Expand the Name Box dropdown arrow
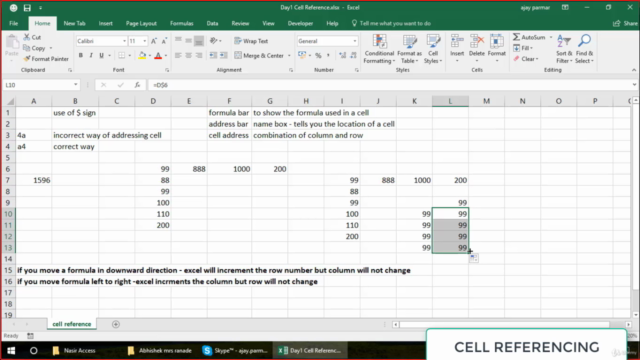The image size is (640, 360). pos(76,85)
